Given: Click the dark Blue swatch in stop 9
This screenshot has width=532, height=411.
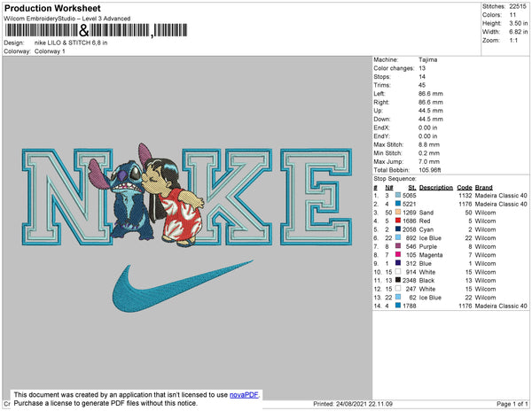Looking at the screenshot, I should pos(398,263).
